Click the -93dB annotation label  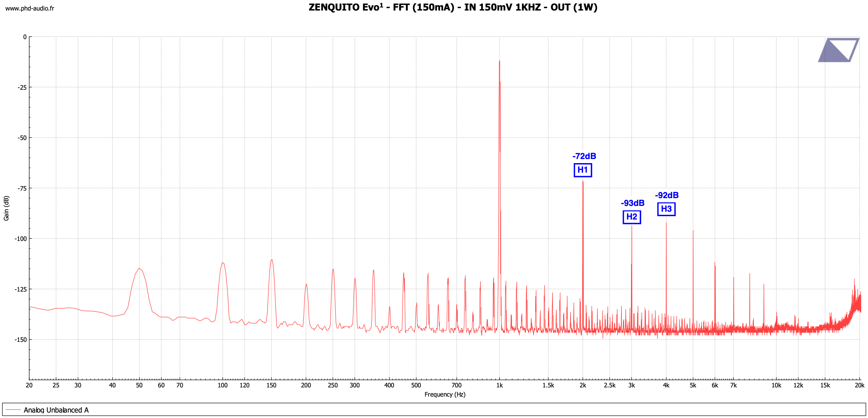[632, 203]
